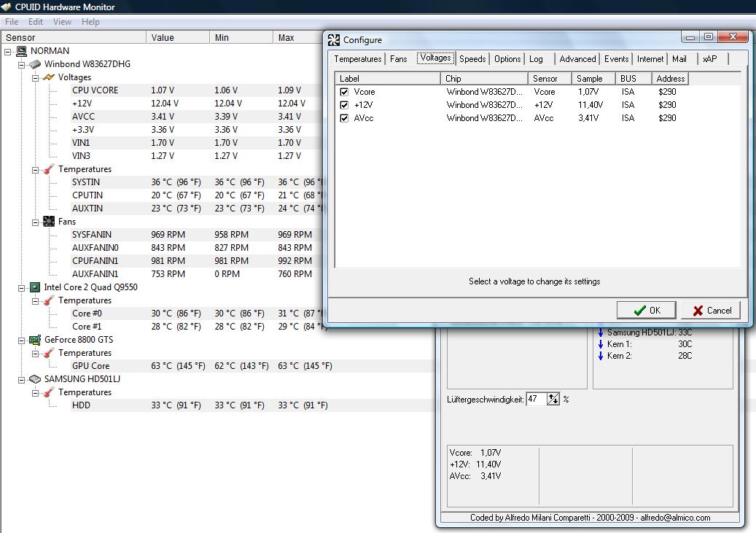Click the blue arrow beside Kern 1 in SpeedFan
756x533 pixels.
(x=601, y=344)
